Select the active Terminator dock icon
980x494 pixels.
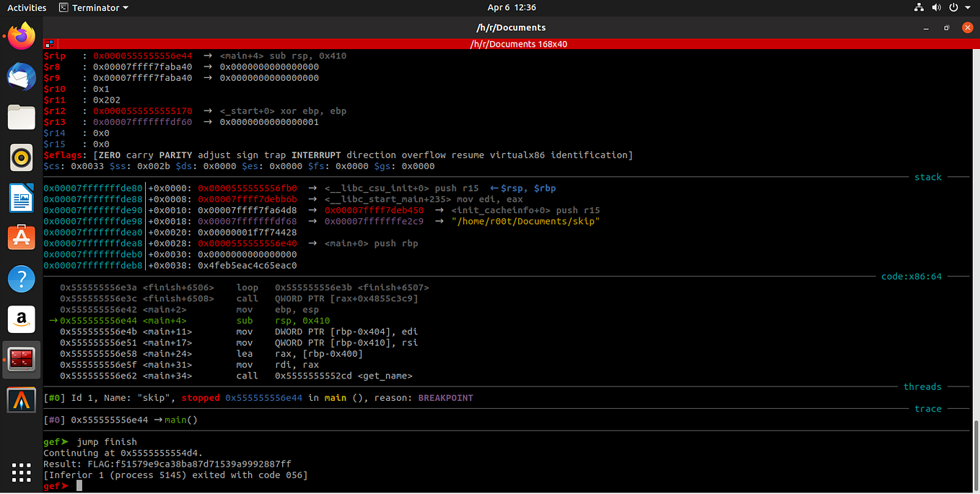pos(21,357)
